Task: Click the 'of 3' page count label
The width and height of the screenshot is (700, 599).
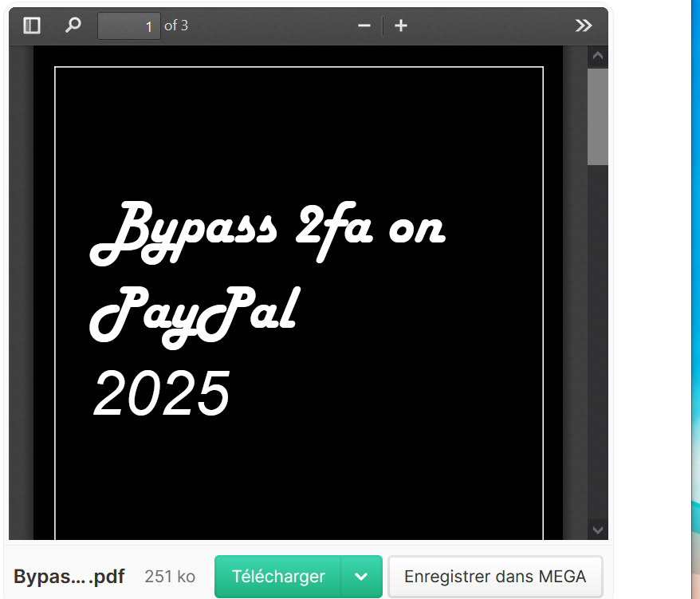Action: (176, 25)
